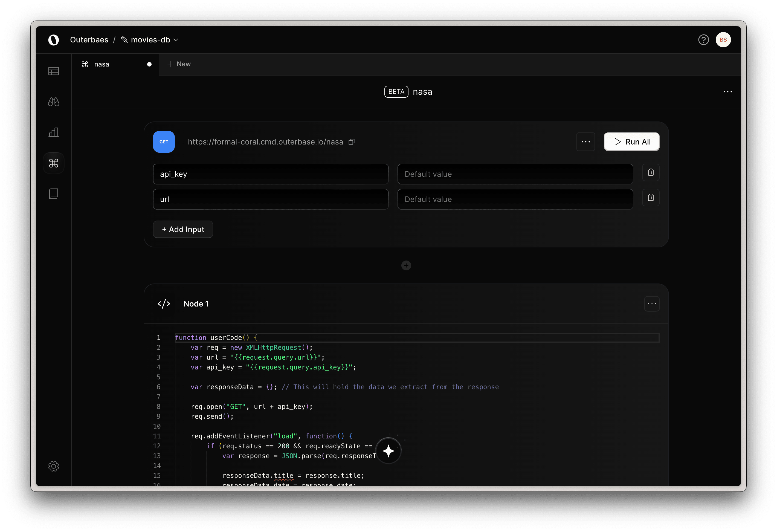Click the request.query.url code line
Image resolution: width=777 pixels, height=532 pixels.
pyautogui.click(x=257, y=357)
